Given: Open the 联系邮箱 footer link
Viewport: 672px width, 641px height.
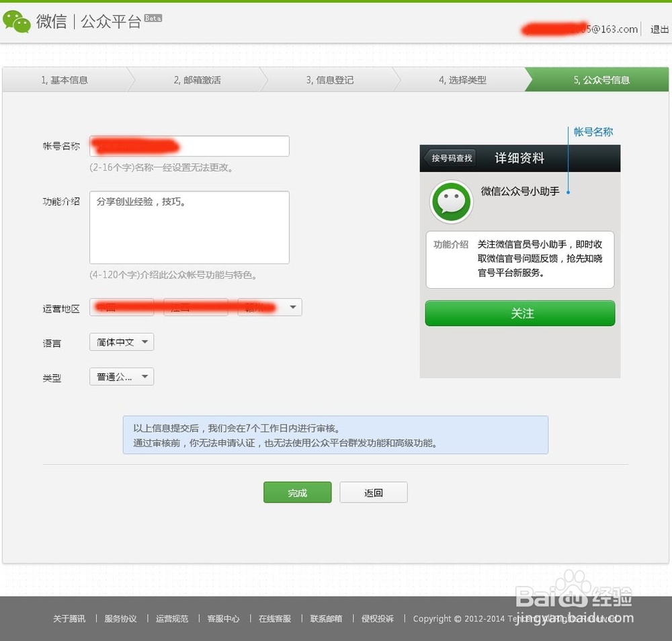Looking at the screenshot, I should 326,618.
